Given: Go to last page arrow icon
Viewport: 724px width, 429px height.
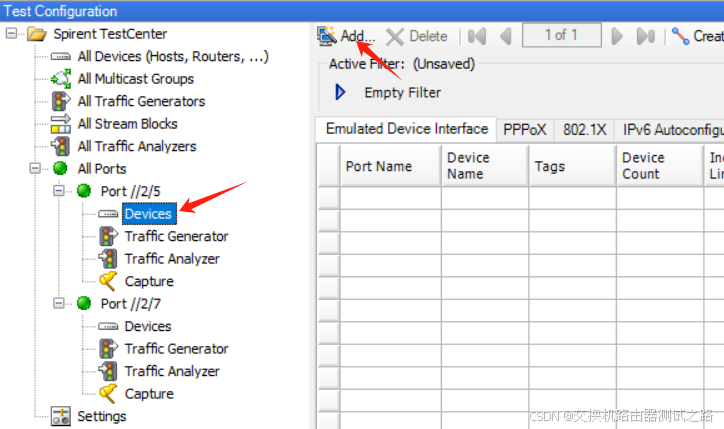Looking at the screenshot, I should coord(646,36).
